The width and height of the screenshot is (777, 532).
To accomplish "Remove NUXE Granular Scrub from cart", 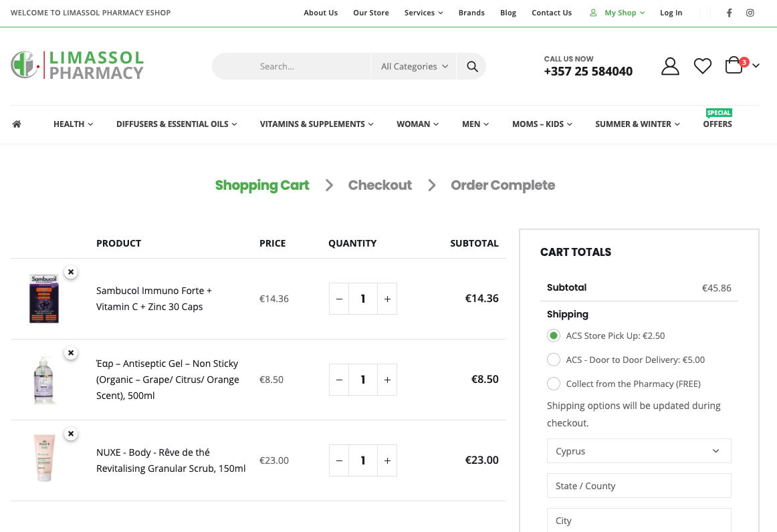I will [71, 434].
